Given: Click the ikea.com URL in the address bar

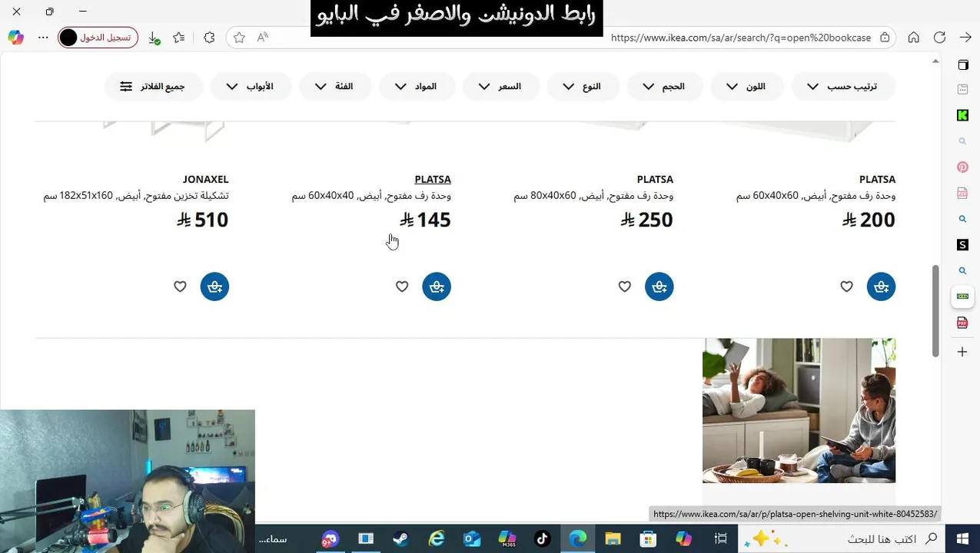Looking at the screenshot, I should click(741, 38).
